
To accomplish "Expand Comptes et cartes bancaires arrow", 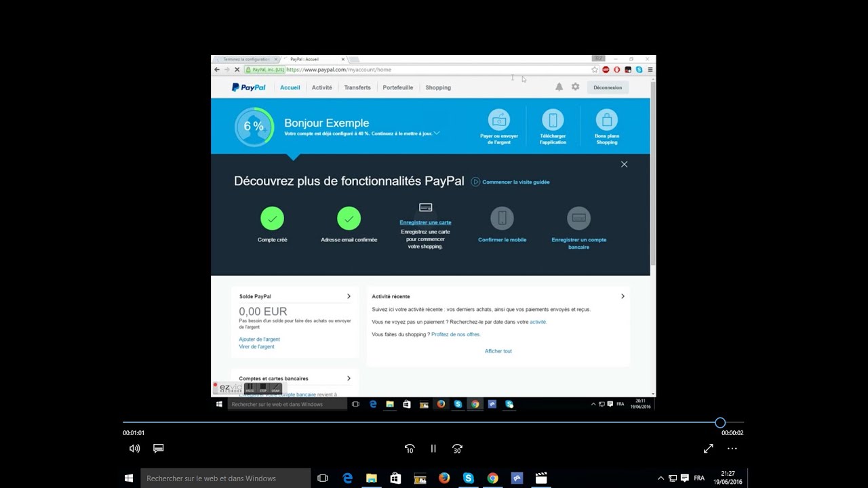I will tap(349, 378).
